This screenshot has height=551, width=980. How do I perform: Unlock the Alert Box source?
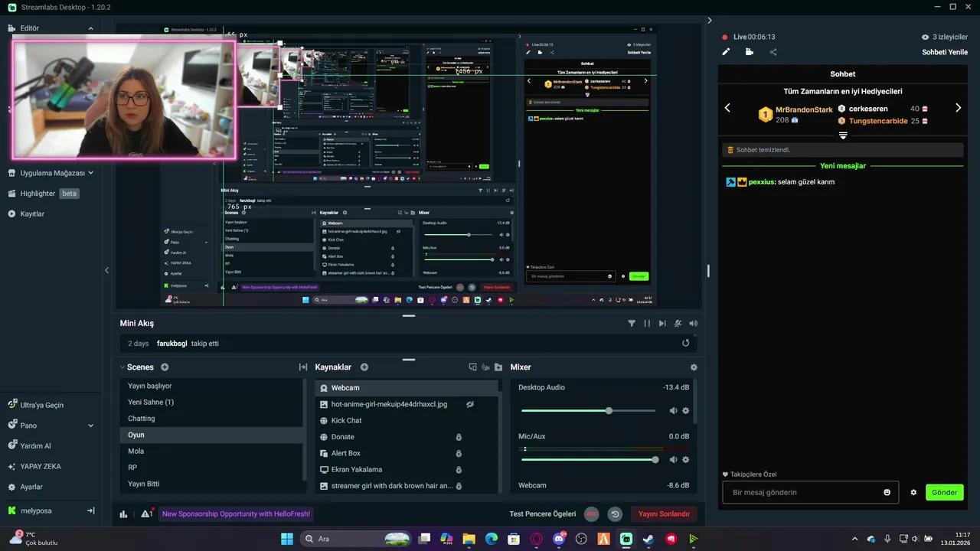point(459,453)
